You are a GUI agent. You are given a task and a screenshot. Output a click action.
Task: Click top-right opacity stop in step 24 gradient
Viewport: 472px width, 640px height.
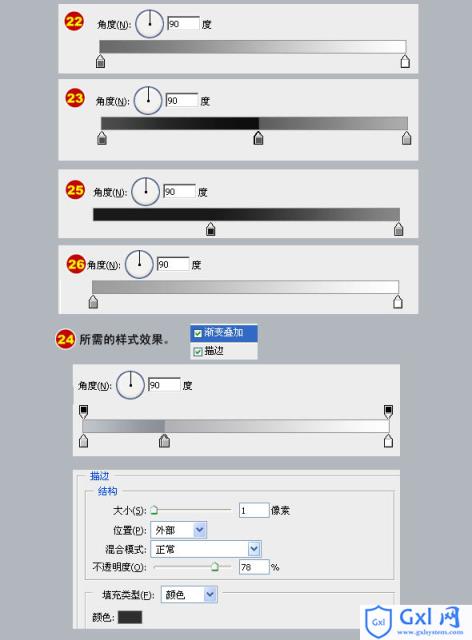tap(388, 411)
